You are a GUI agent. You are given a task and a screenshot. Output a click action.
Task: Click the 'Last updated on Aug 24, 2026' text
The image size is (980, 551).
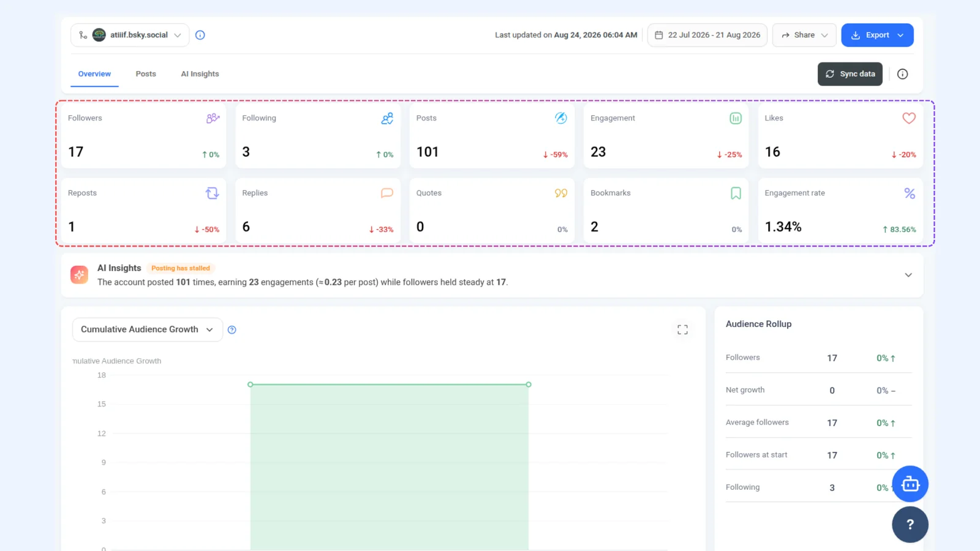click(x=566, y=35)
